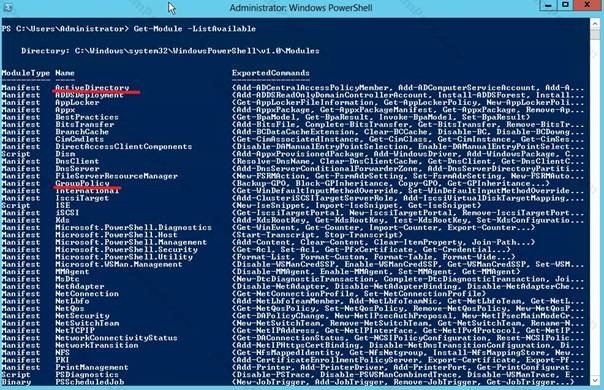This screenshot has width=604, height=390.
Task: Select the 'NetSecurity' module name
Action: 82,316
